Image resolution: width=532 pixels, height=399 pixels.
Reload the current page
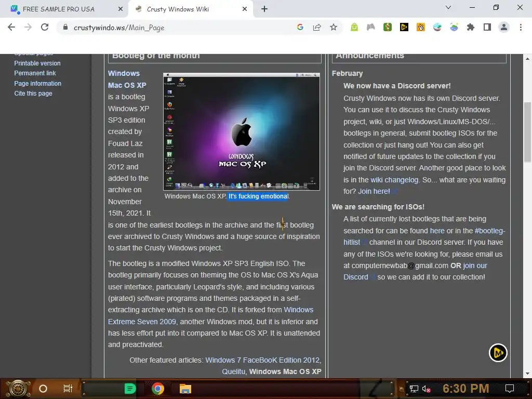[45, 27]
